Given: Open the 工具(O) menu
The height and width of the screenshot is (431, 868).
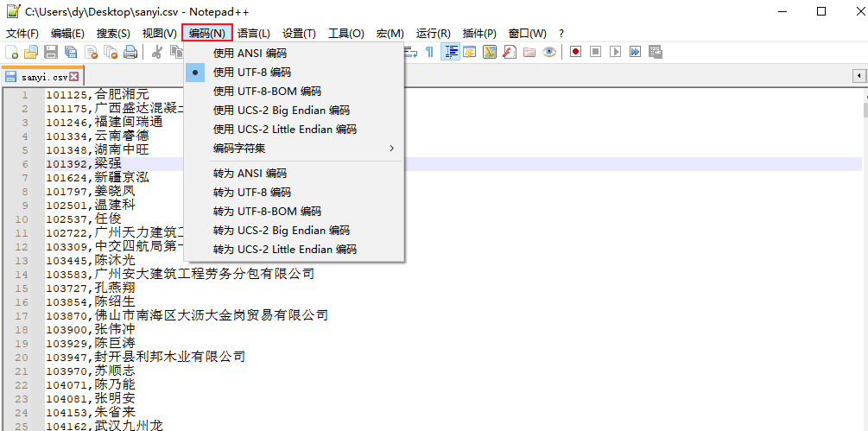Looking at the screenshot, I should 346,34.
